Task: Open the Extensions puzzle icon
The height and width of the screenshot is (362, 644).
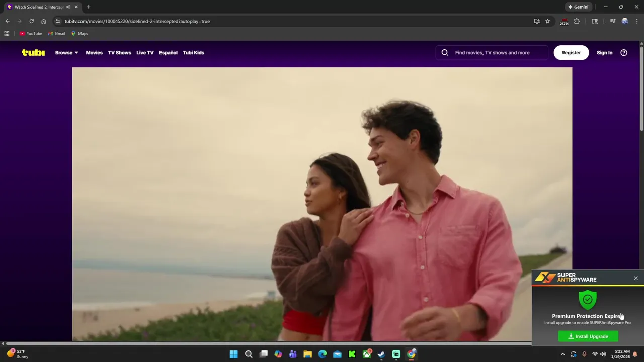Action: click(x=577, y=21)
